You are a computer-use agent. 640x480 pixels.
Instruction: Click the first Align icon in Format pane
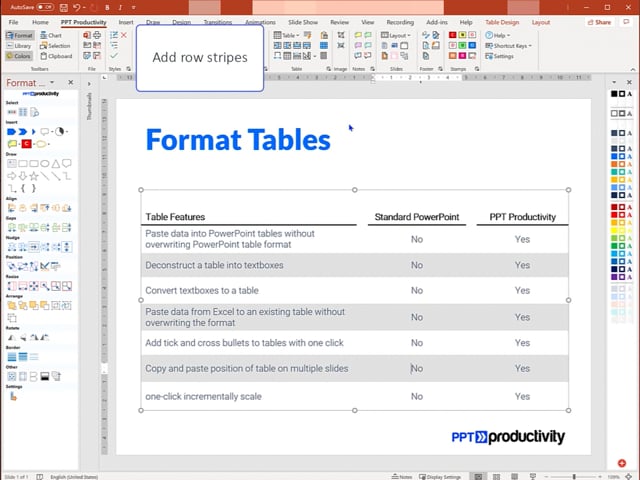(x=11, y=208)
